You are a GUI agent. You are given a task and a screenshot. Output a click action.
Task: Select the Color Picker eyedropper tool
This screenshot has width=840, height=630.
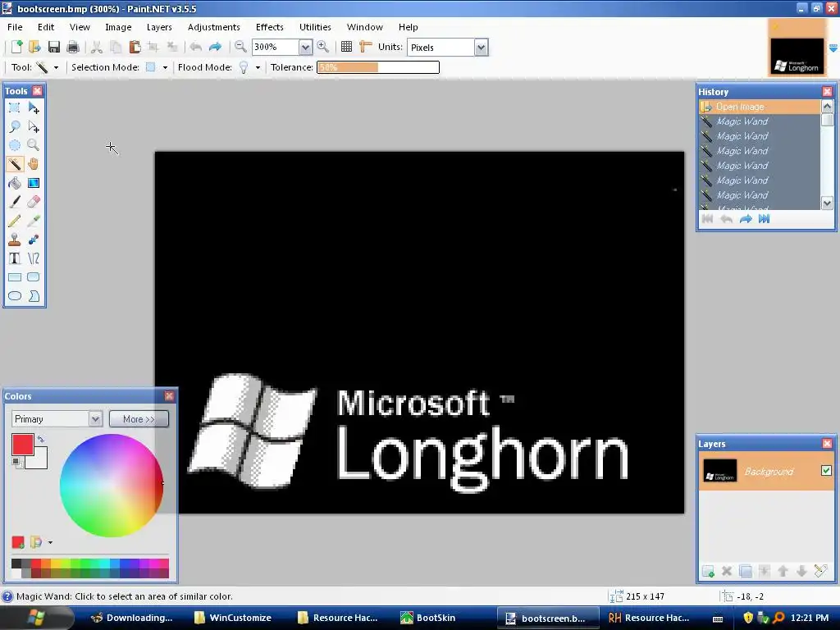pyautogui.click(x=33, y=221)
